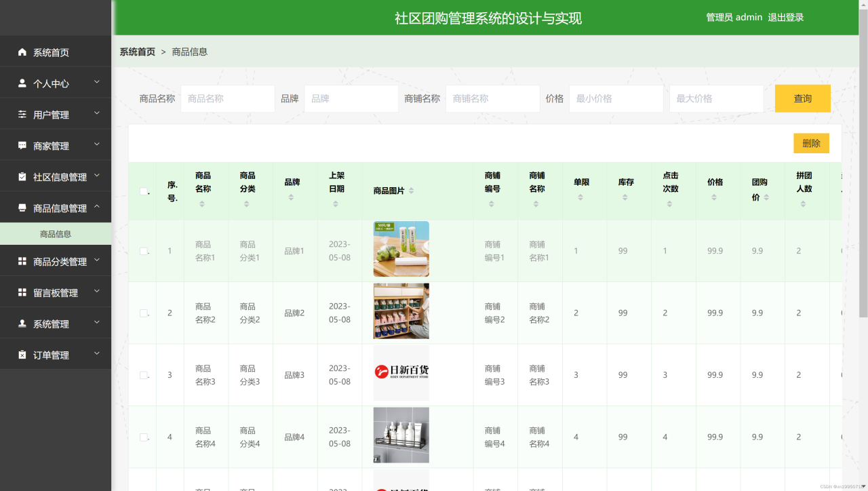
Task: Expand the 个人中心 menu chevron
Action: [96, 82]
